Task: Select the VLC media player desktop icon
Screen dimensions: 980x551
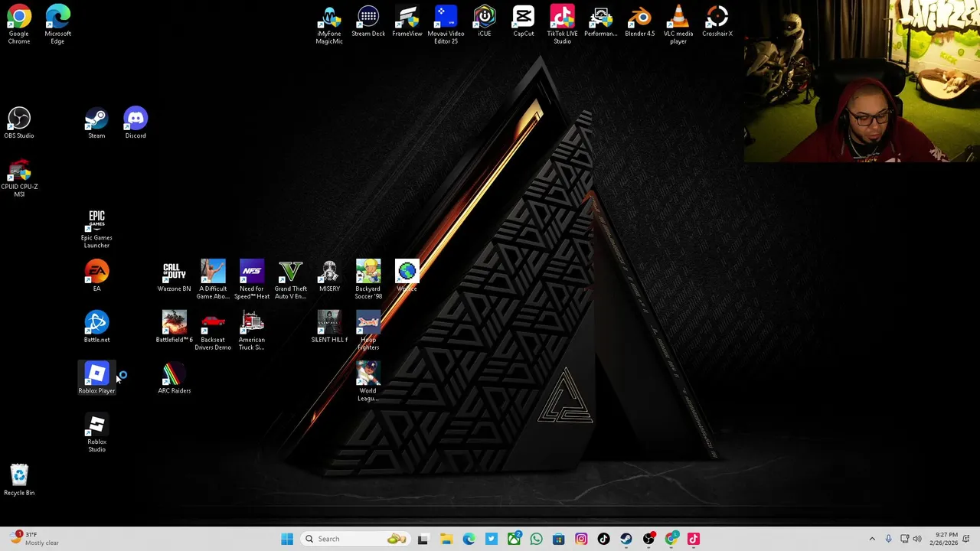Action: pos(678,24)
